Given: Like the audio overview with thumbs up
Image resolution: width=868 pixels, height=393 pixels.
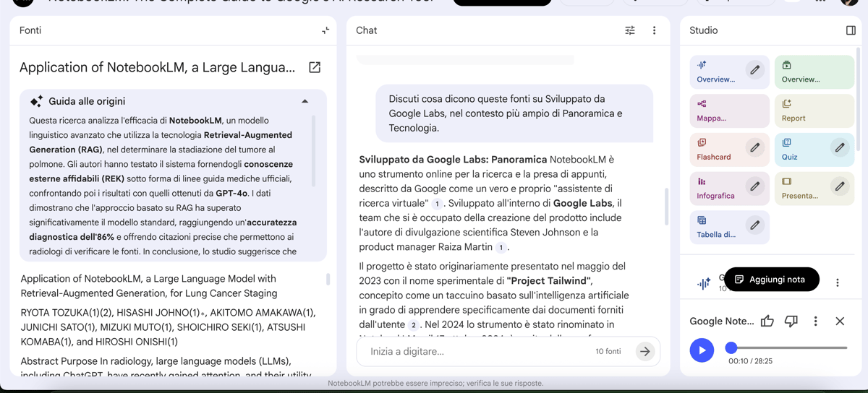Looking at the screenshot, I should (767, 321).
